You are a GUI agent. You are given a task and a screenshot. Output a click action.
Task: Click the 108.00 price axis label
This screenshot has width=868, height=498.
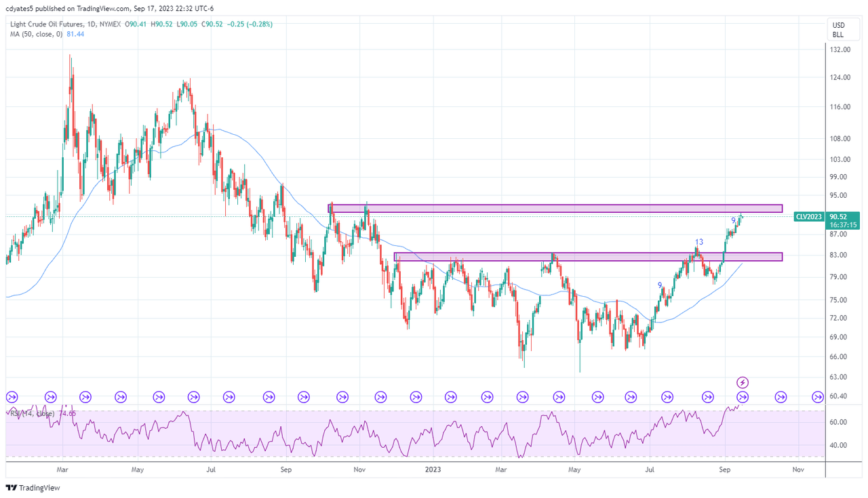tap(842, 139)
